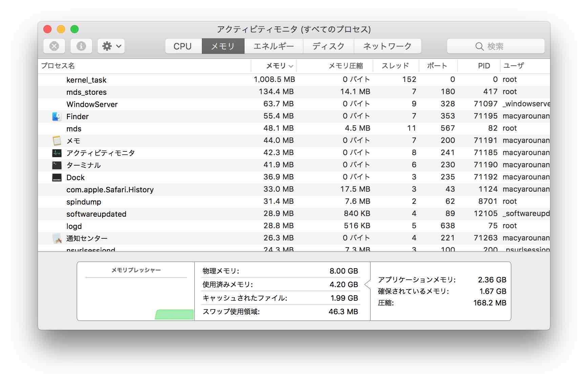
Task: Sort by プロセス名 column header
Action: 144,66
